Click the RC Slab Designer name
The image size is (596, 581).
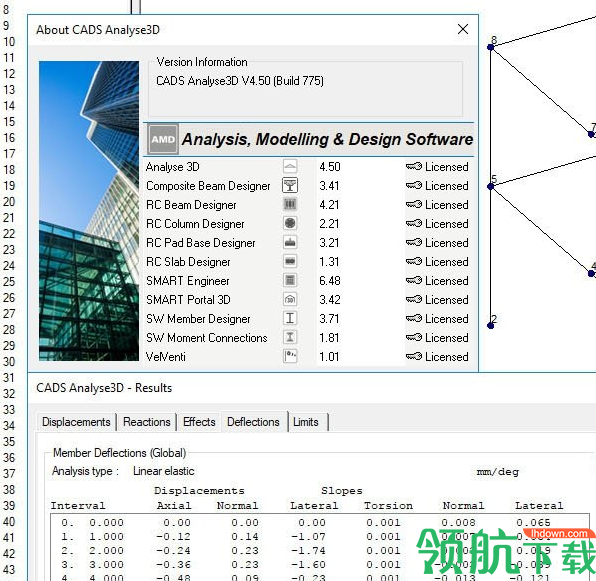(x=188, y=262)
